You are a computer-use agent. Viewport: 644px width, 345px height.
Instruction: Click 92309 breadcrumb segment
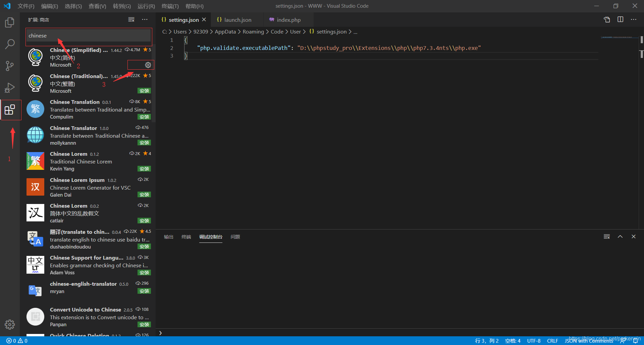pyautogui.click(x=201, y=31)
